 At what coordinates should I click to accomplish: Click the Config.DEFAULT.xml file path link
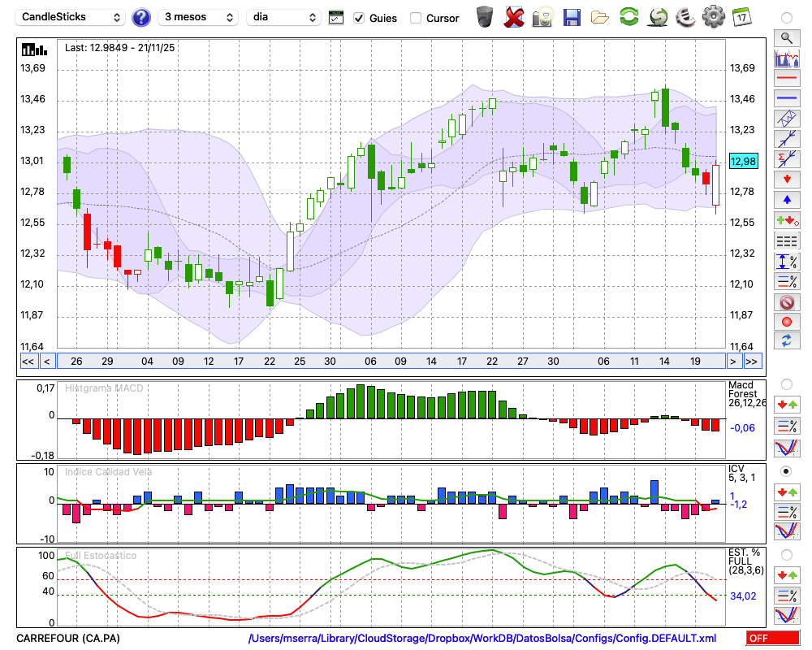[x=482, y=639]
